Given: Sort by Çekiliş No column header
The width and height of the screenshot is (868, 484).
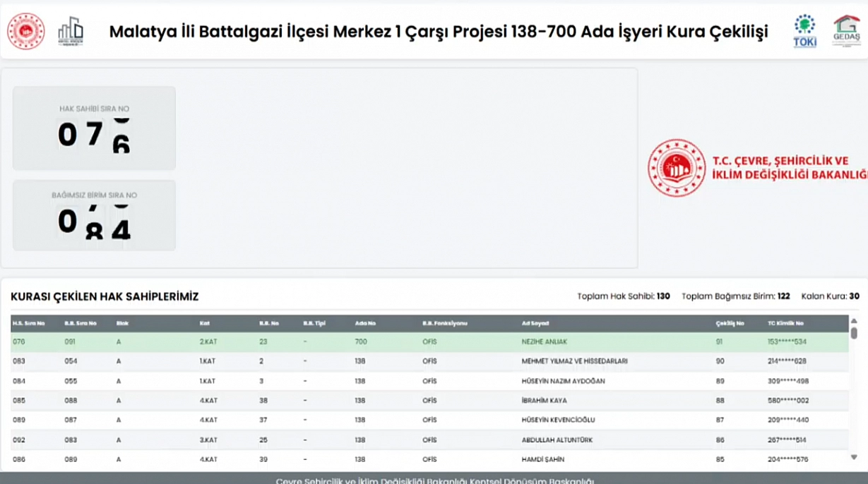Looking at the screenshot, I should pyautogui.click(x=730, y=323).
